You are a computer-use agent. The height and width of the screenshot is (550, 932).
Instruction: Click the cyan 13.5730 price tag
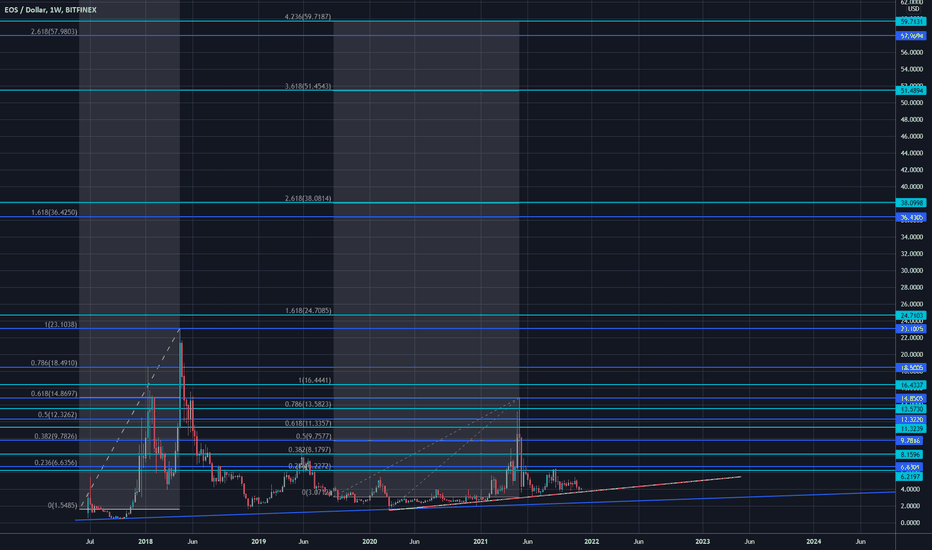tap(911, 409)
